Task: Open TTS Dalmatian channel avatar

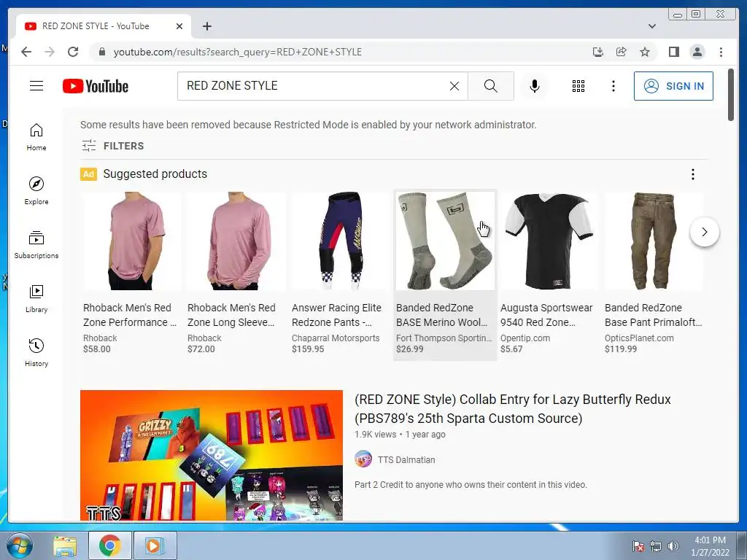Action: tap(363, 459)
